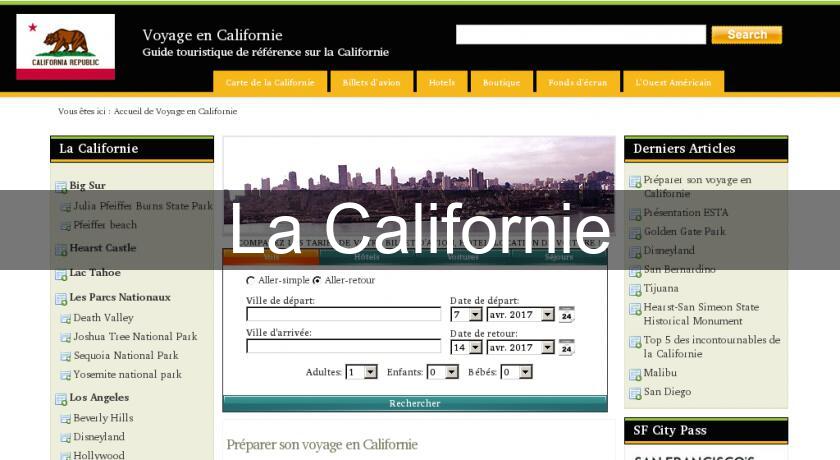Viewport: 840px width, 460px height.
Task: Open the Carte de la Californie tab
Action: click(x=270, y=82)
